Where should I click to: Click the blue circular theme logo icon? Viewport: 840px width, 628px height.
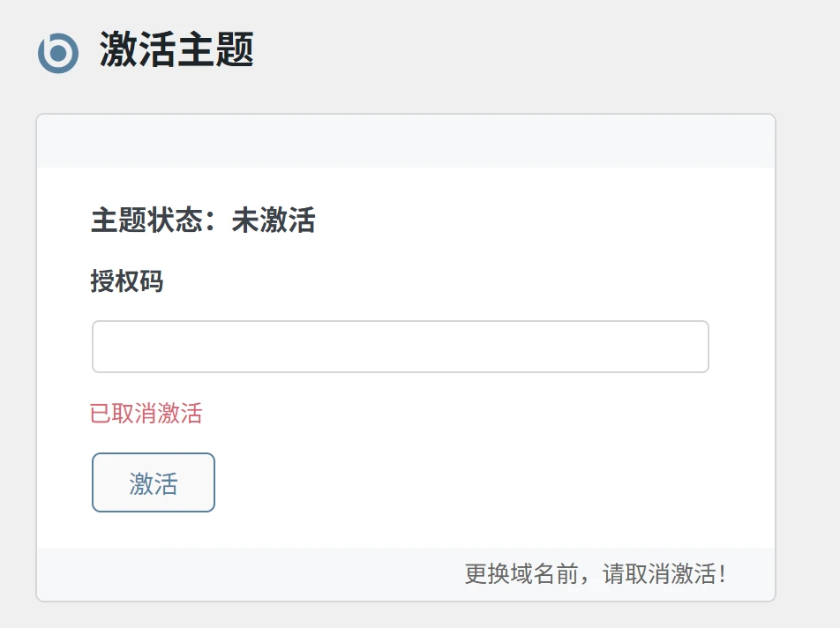tap(58, 53)
